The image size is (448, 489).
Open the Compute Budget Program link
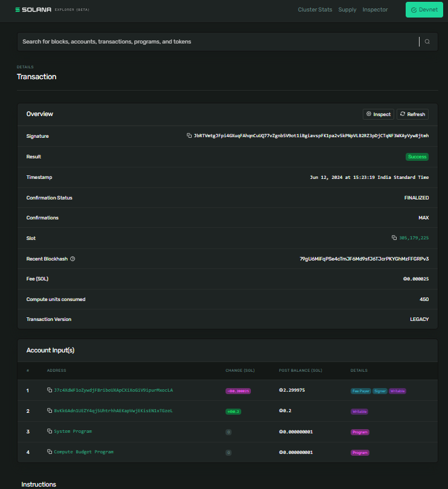pos(83,452)
